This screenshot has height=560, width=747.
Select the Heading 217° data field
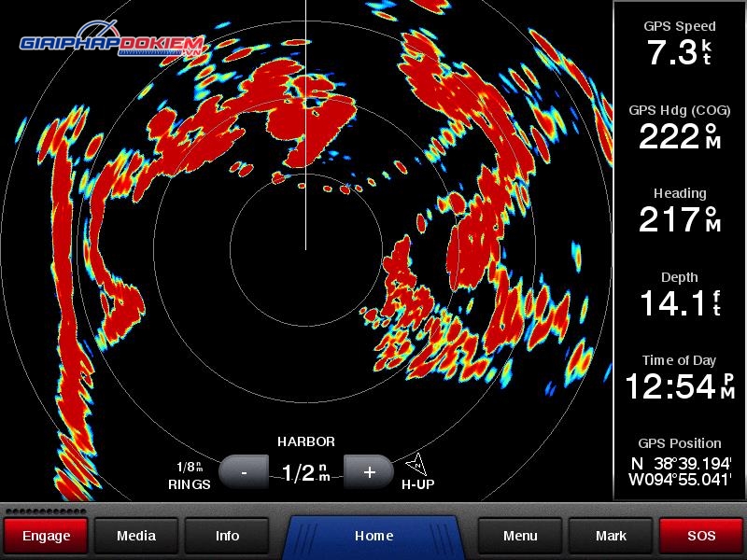(x=680, y=211)
